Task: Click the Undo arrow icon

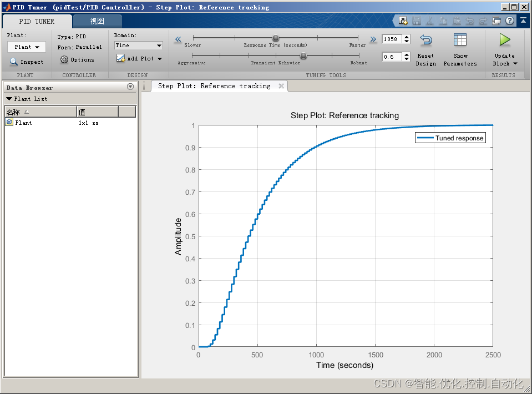Action: click(470, 21)
